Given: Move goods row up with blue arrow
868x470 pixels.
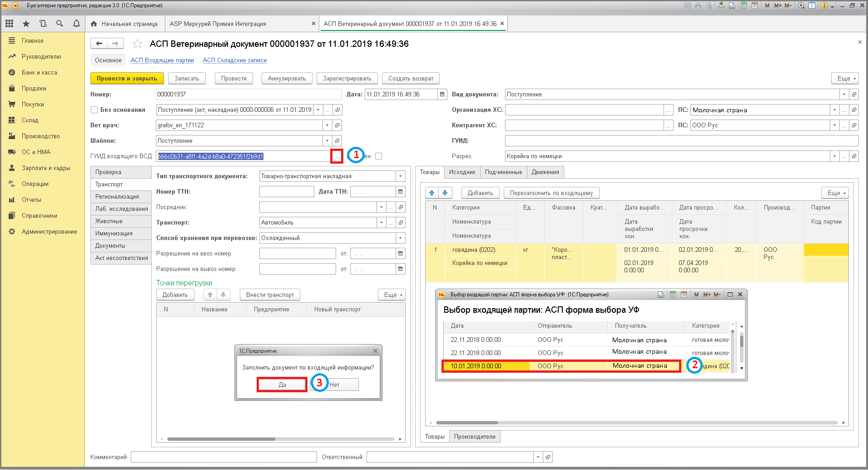Looking at the screenshot, I should click(x=432, y=193).
